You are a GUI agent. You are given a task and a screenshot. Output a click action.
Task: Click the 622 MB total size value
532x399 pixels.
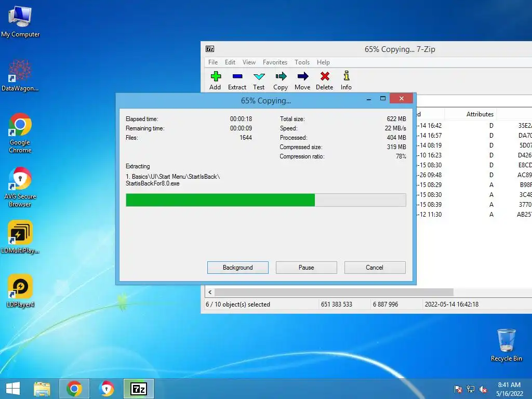396,119
